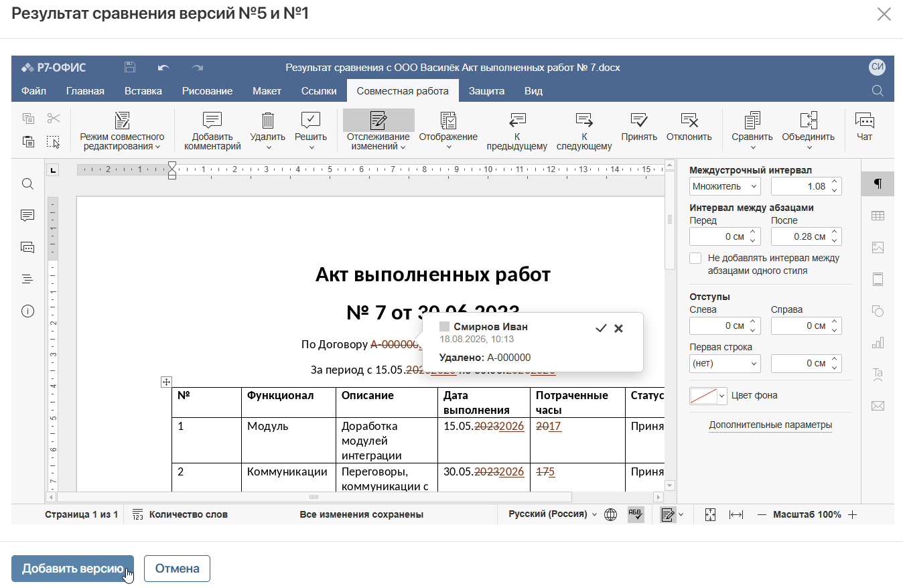The height and width of the screenshot is (588, 903).
Task: Toggle spell checking in status bar
Action: pyautogui.click(x=635, y=514)
